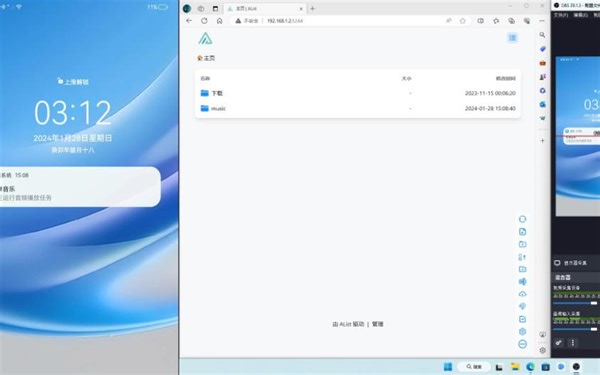Open a new browser tab with plus
Image resolution: width=600 pixels, height=375 pixels.
(312, 8)
